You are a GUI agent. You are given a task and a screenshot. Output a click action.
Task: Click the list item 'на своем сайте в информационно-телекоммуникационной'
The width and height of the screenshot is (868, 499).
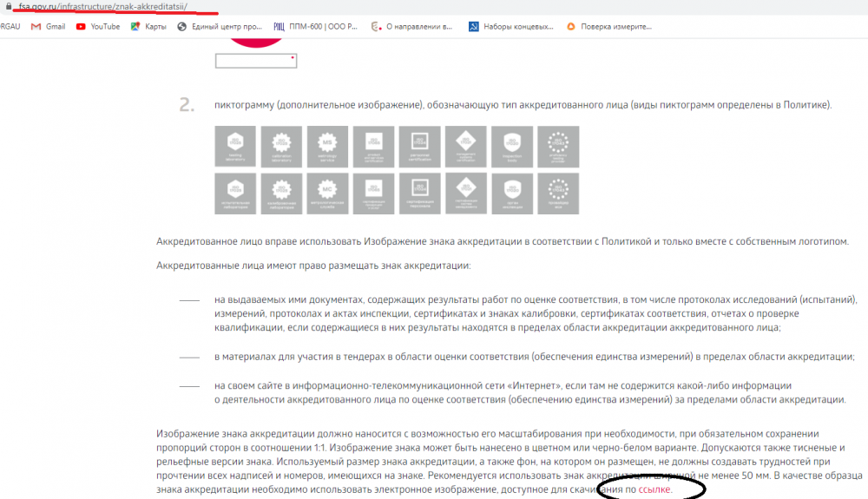point(530,393)
